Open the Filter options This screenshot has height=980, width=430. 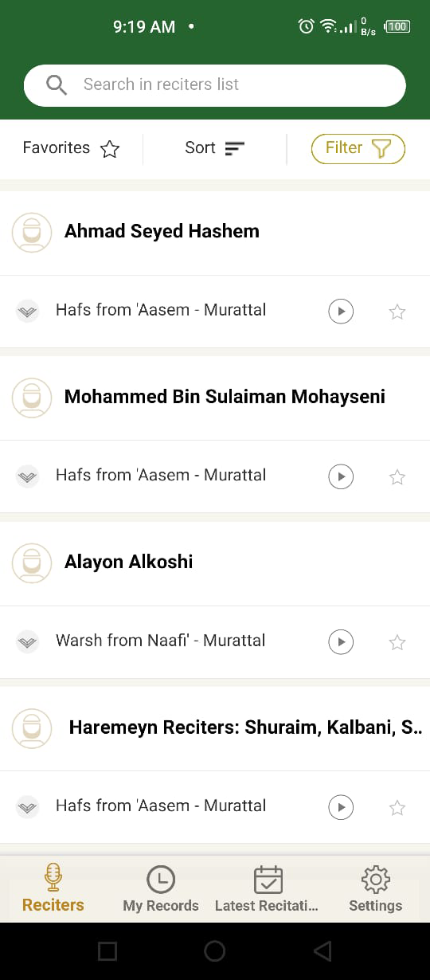358,148
